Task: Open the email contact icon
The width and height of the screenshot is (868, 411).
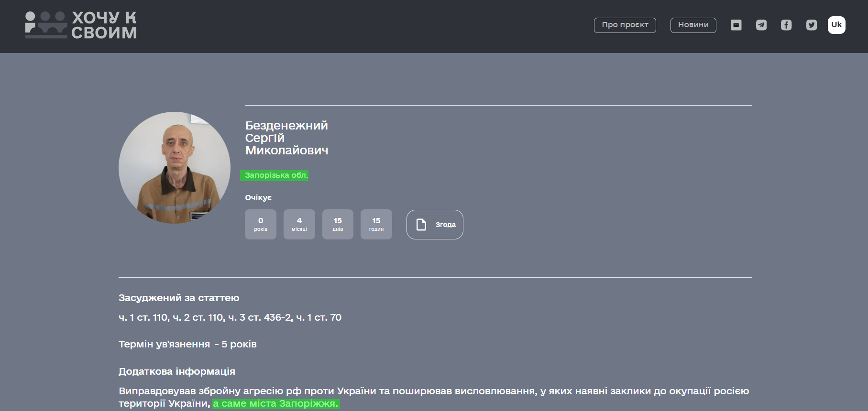Action: point(736,25)
